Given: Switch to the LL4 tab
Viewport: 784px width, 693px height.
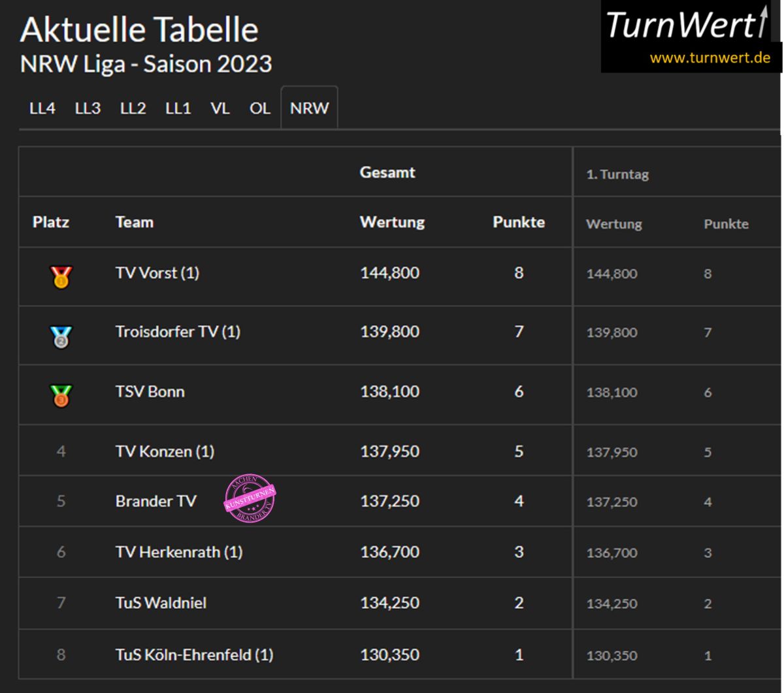Looking at the screenshot, I should tap(42, 108).
